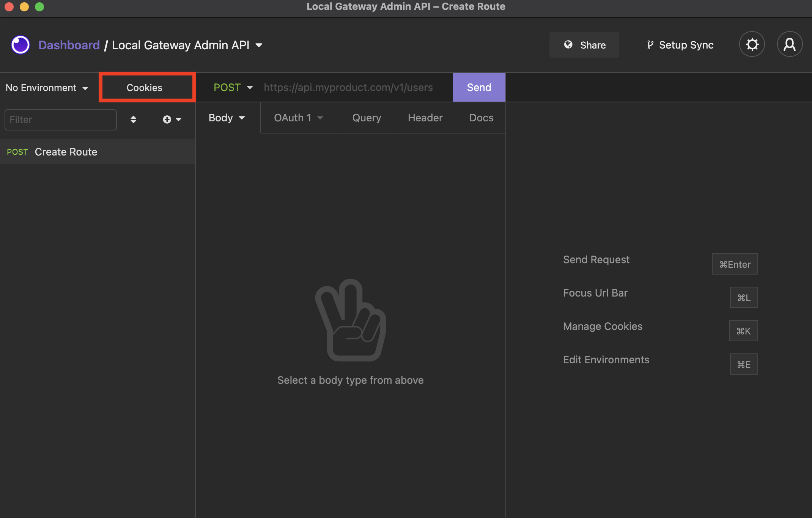
Task: Click the Settings gear icon
Action: (x=752, y=45)
